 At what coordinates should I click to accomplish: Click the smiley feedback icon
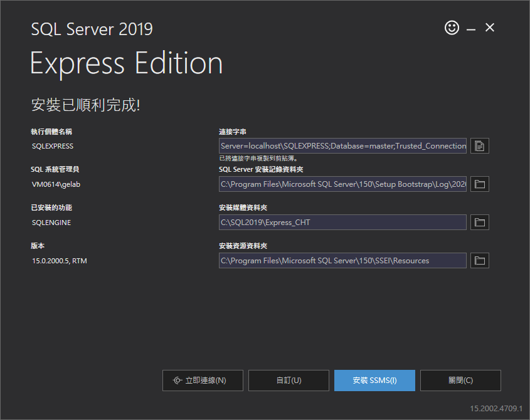pyautogui.click(x=452, y=28)
